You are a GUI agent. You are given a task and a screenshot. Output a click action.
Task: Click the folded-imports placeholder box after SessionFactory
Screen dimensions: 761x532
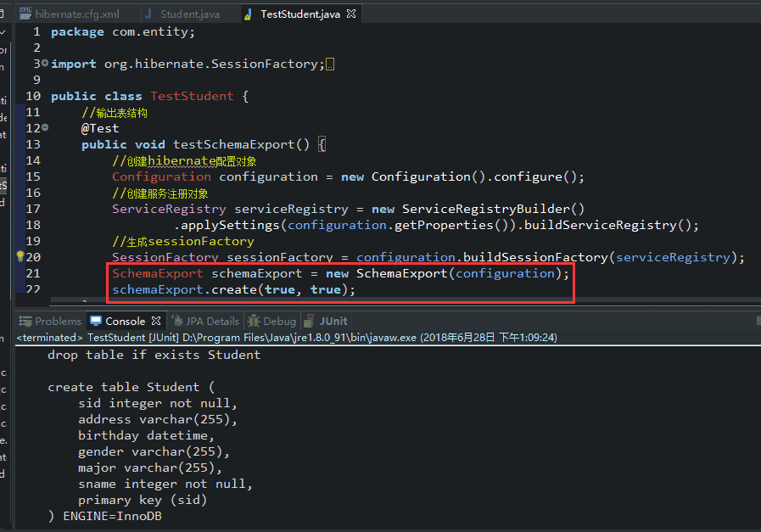329,64
